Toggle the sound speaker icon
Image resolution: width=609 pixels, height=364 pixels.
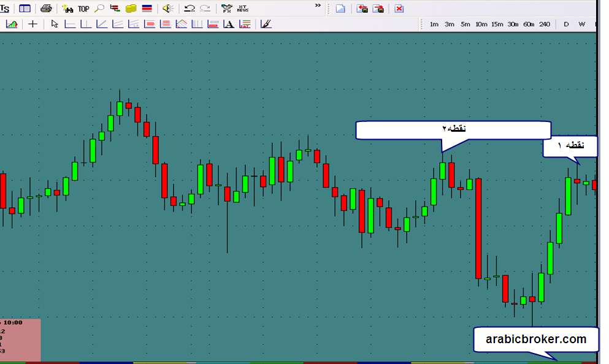click(x=168, y=9)
